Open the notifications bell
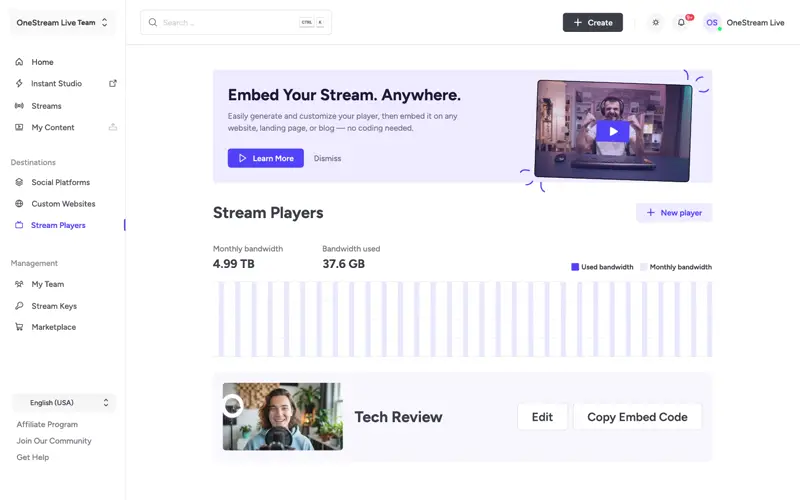This screenshot has width=800, height=500. pos(681,22)
